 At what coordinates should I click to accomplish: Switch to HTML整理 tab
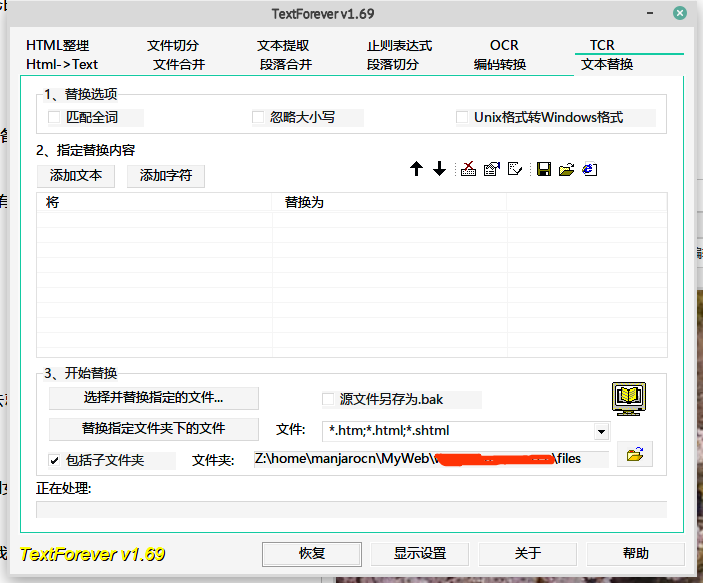click(x=57, y=45)
